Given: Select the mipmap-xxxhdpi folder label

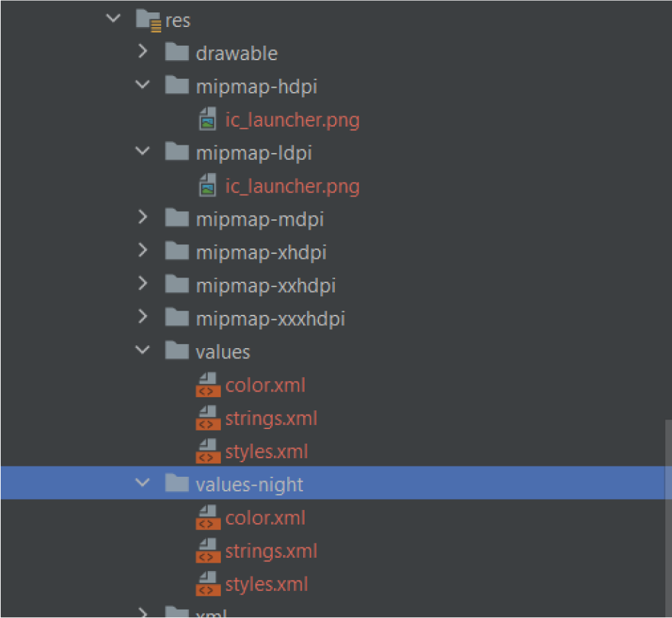Looking at the screenshot, I should [271, 319].
